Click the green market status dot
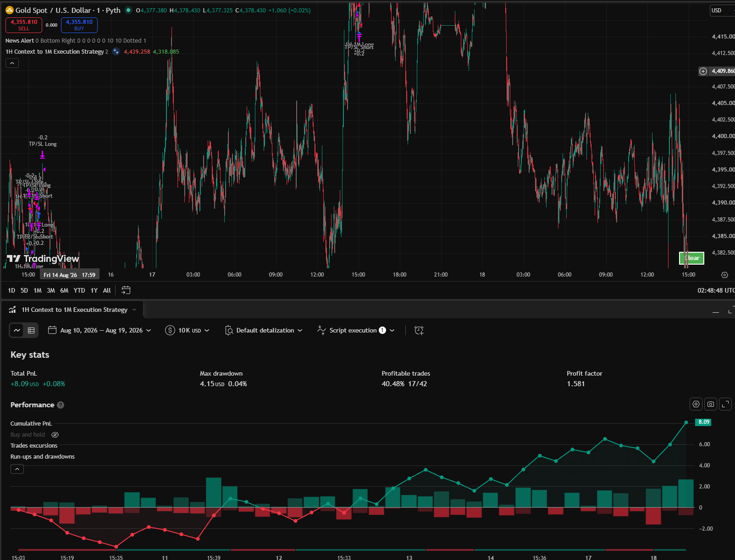 128,10
